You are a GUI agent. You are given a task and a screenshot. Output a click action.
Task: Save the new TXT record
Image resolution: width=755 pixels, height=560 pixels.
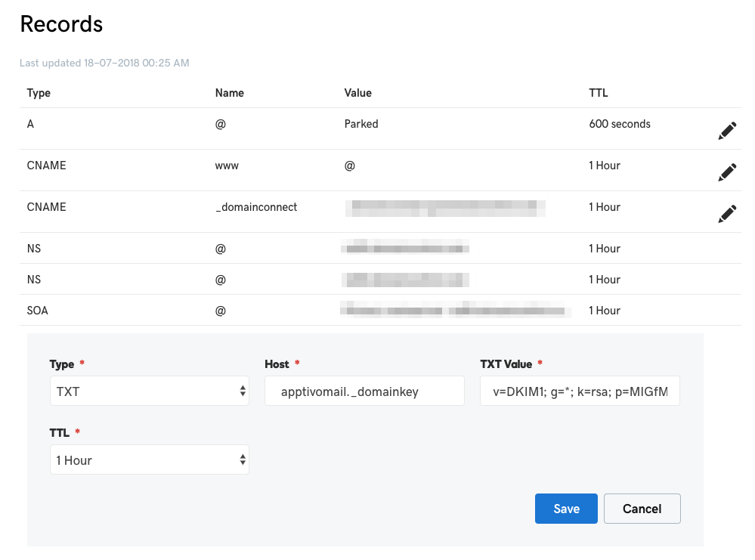(565, 508)
